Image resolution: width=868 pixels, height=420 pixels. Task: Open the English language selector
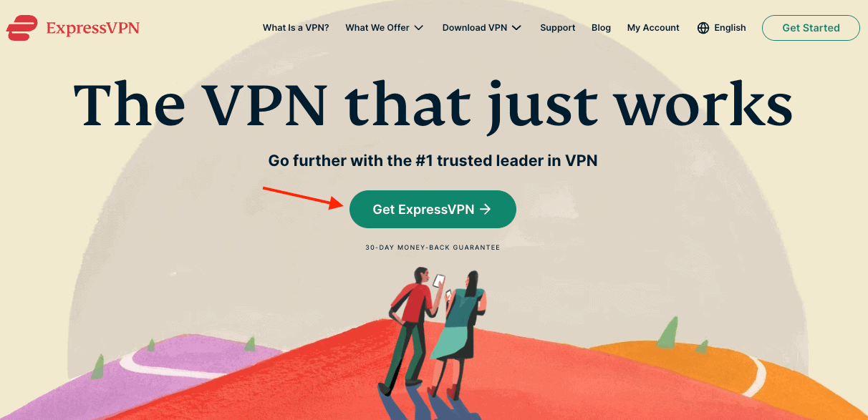tap(722, 28)
